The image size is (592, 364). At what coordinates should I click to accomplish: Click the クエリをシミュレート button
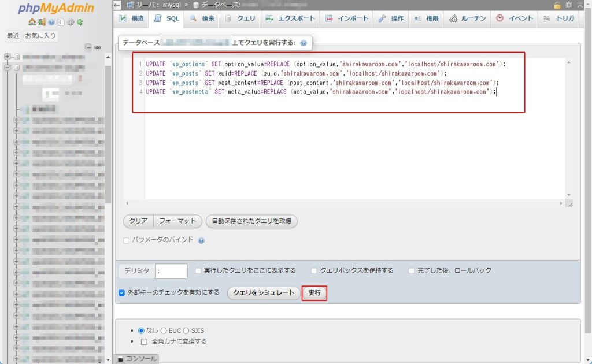click(264, 293)
